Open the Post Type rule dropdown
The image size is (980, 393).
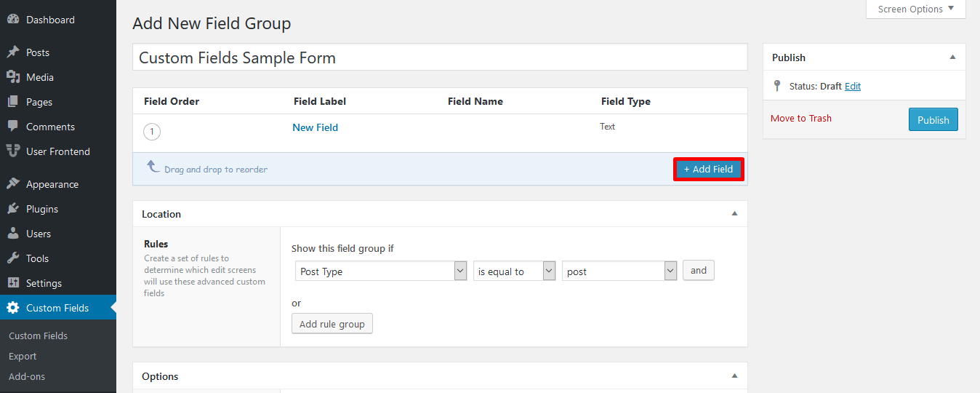pyautogui.click(x=381, y=271)
